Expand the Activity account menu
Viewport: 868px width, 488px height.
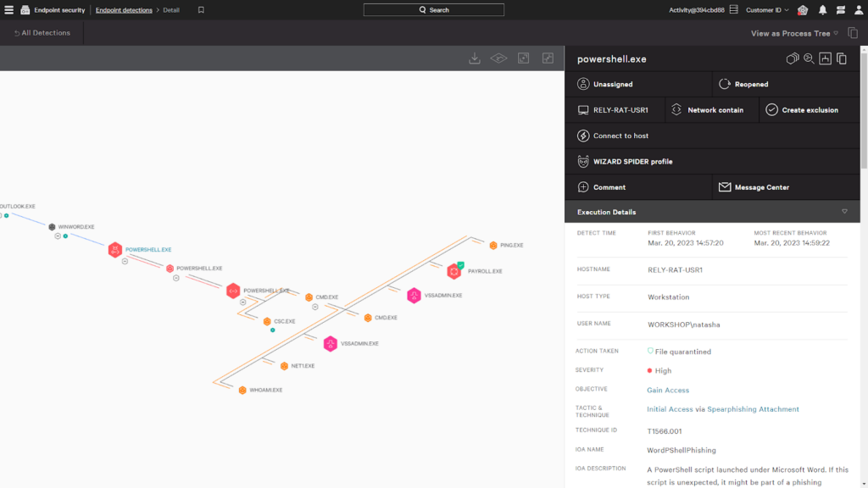(697, 9)
